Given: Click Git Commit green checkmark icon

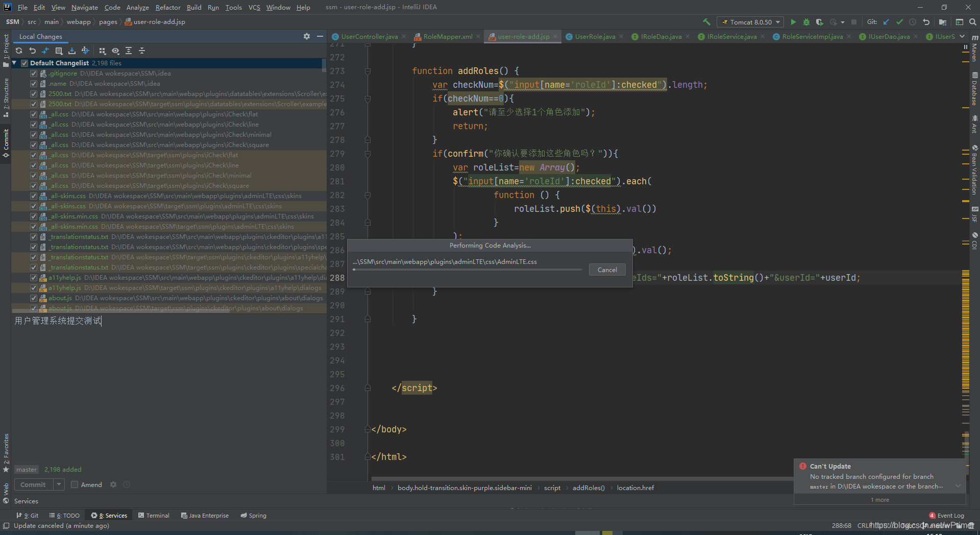Looking at the screenshot, I should point(899,22).
